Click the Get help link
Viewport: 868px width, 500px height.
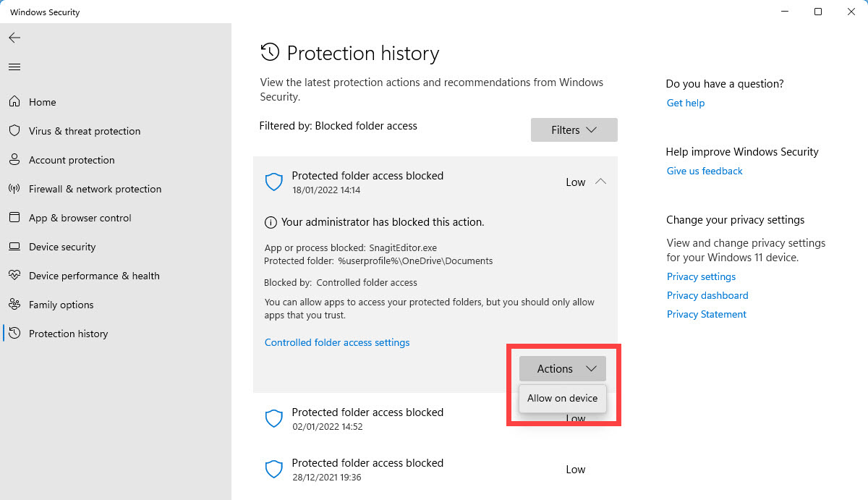[685, 103]
